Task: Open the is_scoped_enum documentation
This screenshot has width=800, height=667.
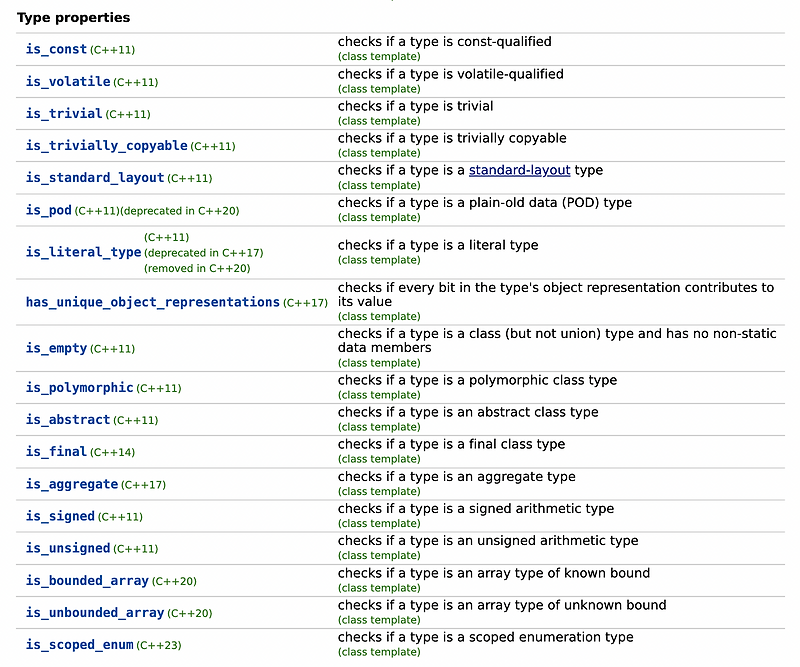Action: point(79,644)
